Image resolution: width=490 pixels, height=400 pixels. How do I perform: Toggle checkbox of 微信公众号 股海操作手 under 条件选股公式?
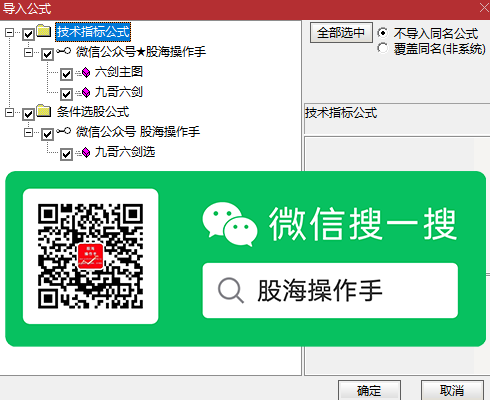click(47, 134)
